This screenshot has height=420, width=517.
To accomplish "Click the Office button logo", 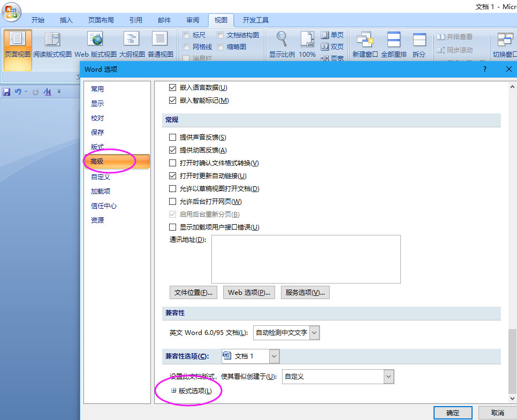I will (x=11, y=11).
